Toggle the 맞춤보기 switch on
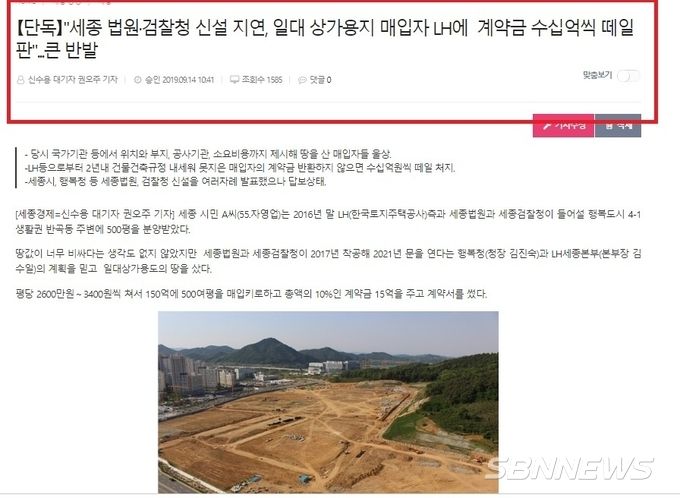 [x=628, y=76]
